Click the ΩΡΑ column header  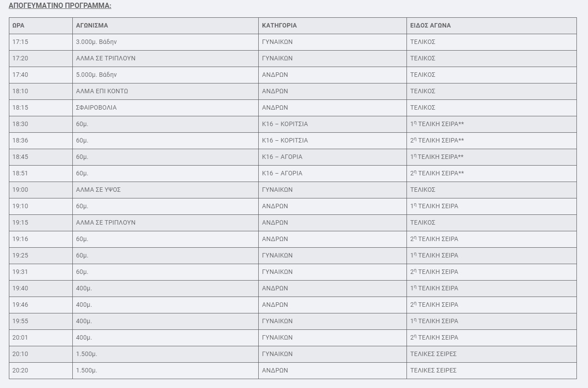18,26
